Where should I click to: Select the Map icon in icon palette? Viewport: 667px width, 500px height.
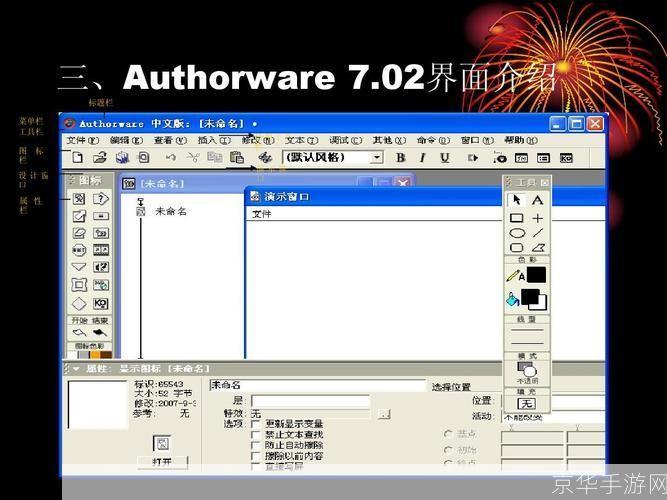pyautogui.click(x=101, y=233)
